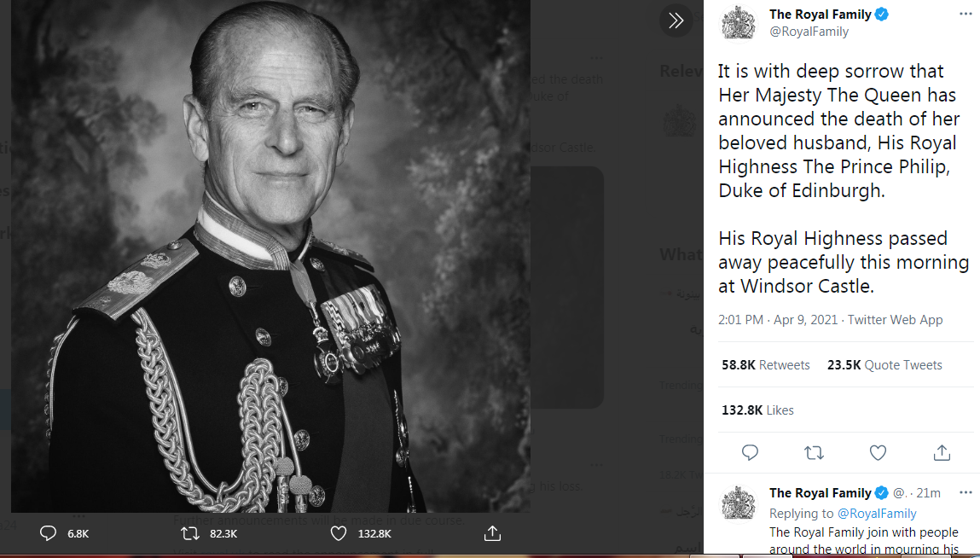This screenshot has height=558, width=980.
Task: Retweet using the icon under the photo
Action: click(x=190, y=533)
